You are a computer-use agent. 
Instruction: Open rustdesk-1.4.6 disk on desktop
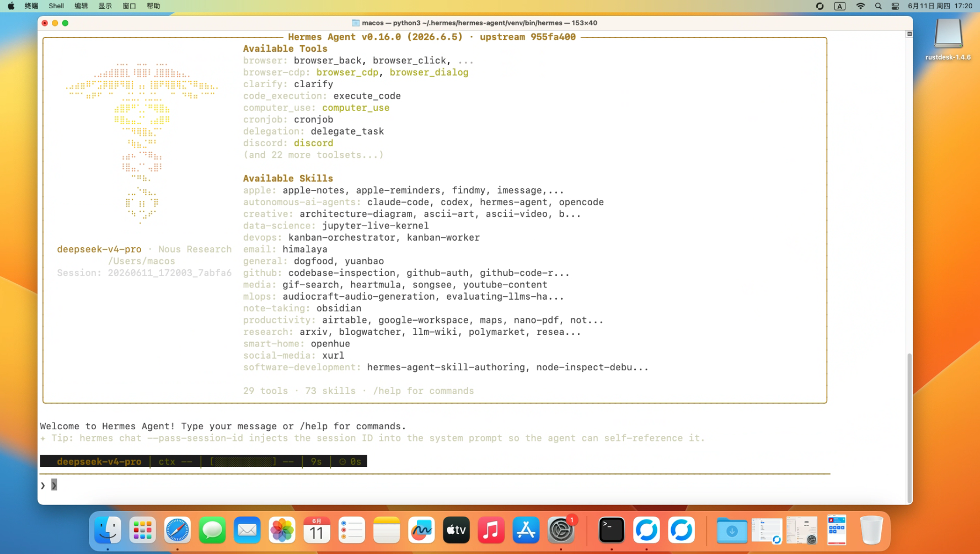[948, 39]
